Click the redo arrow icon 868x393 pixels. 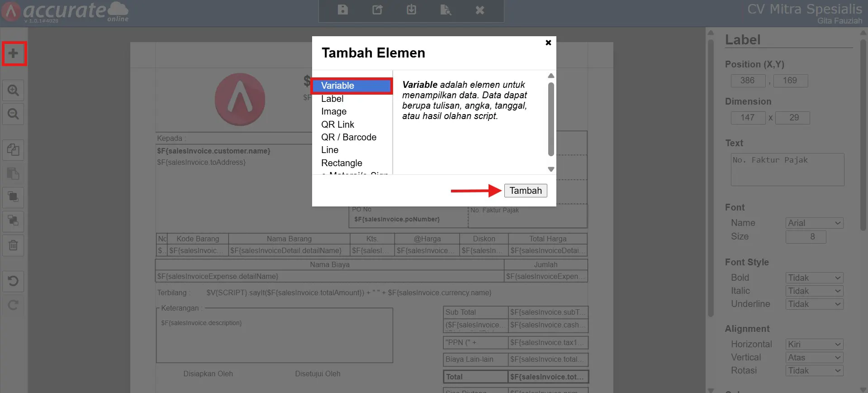point(13,305)
